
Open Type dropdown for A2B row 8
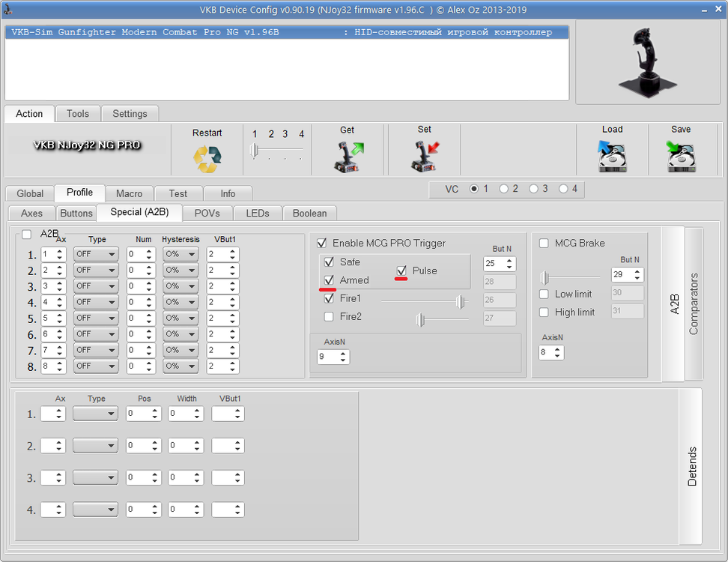[x=96, y=366]
